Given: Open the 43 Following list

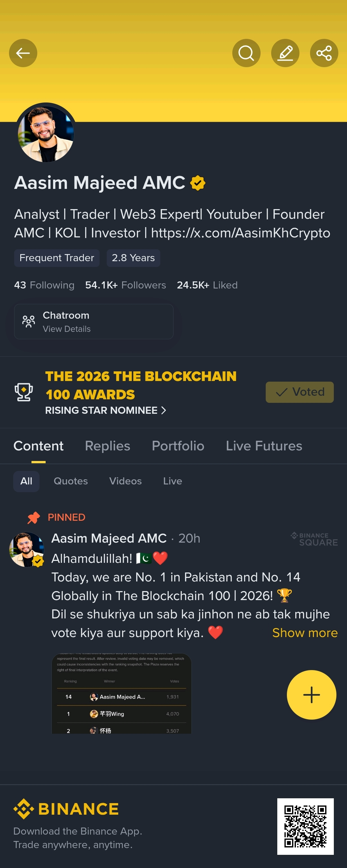Looking at the screenshot, I should pos(44,285).
